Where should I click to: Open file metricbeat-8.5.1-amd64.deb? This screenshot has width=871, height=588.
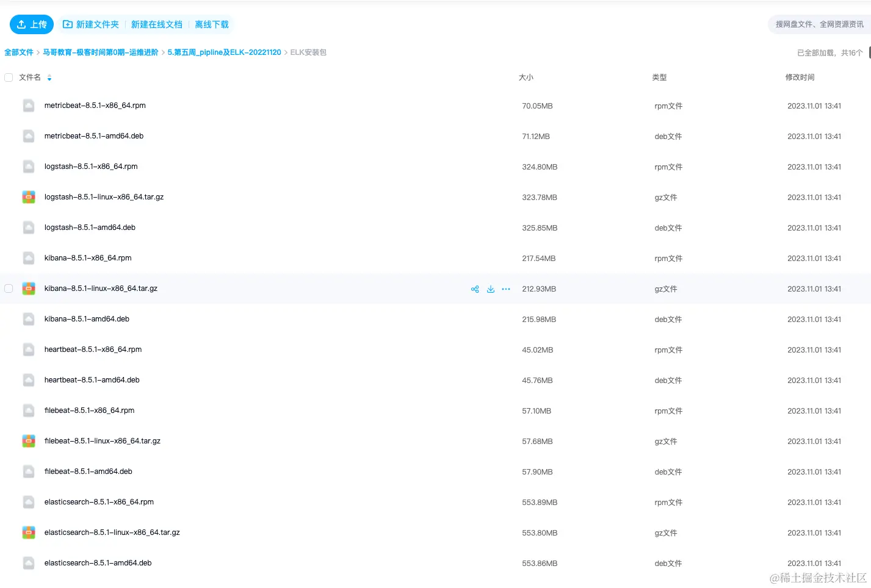pyautogui.click(x=94, y=136)
